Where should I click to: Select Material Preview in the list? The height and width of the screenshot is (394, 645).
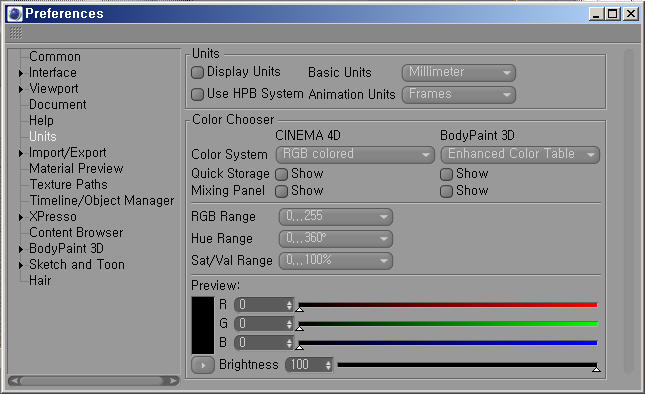[x=76, y=169]
